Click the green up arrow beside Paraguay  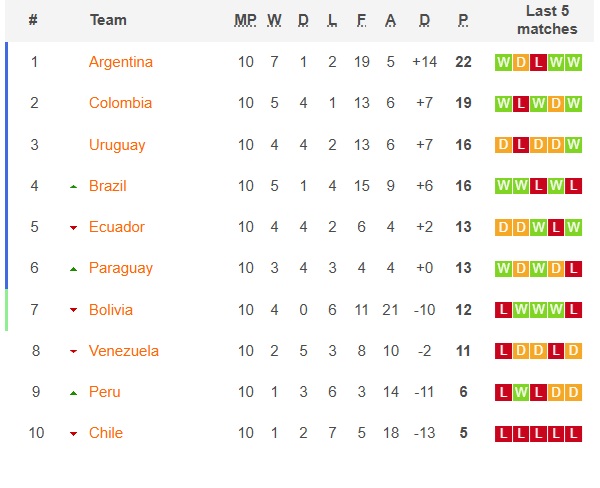pyautogui.click(x=73, y=269)
